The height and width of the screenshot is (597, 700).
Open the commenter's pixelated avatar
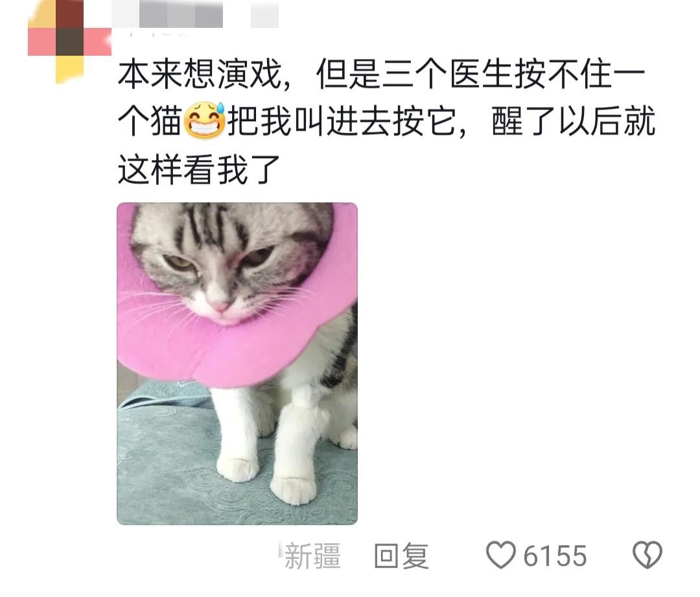click(x=69, y=41)
